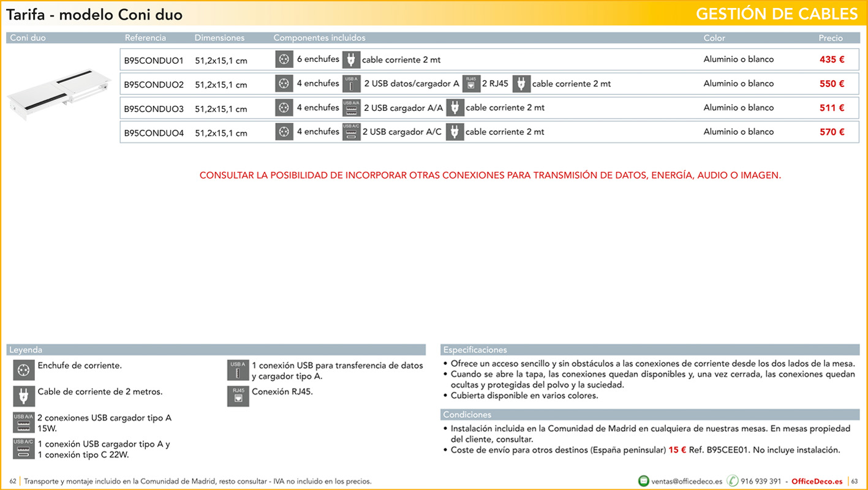868x490 pixels.
Task: Click the socket icon in the B95CONDUO3 row
Action: click(284, 108)
